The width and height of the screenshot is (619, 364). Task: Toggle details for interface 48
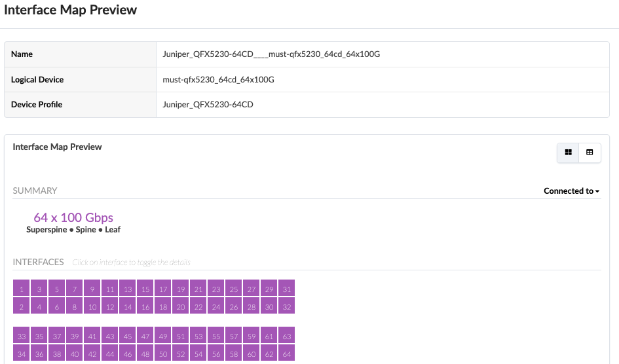coord(145,353)
